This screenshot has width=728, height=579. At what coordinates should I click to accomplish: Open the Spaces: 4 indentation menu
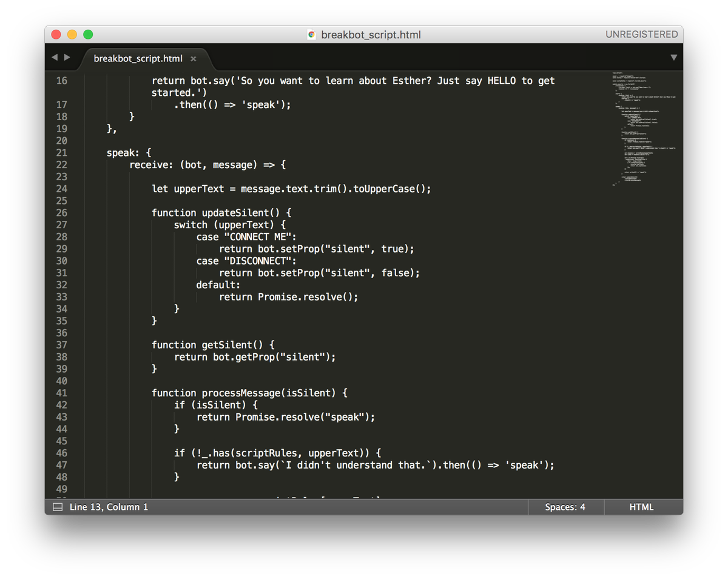(x=565, y=507)
